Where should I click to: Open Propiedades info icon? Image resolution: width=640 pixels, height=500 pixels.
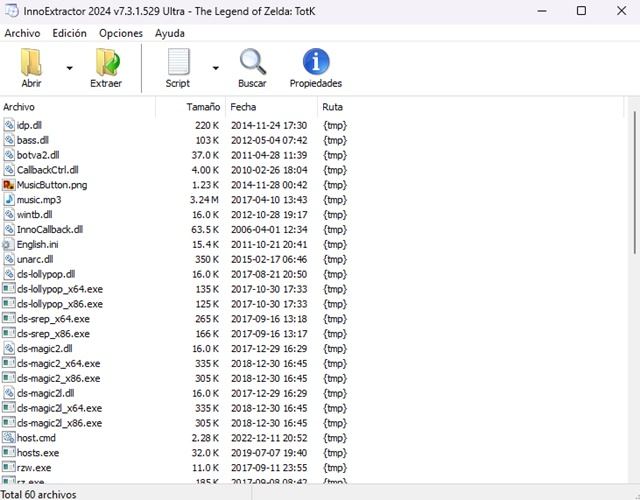pyautogui.click(x=316, y=62)
